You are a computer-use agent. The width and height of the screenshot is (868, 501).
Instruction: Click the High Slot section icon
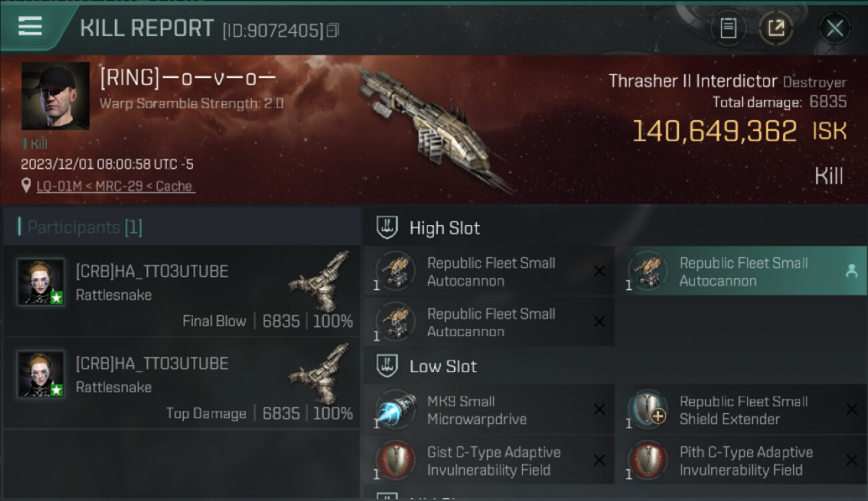(387, 228)
